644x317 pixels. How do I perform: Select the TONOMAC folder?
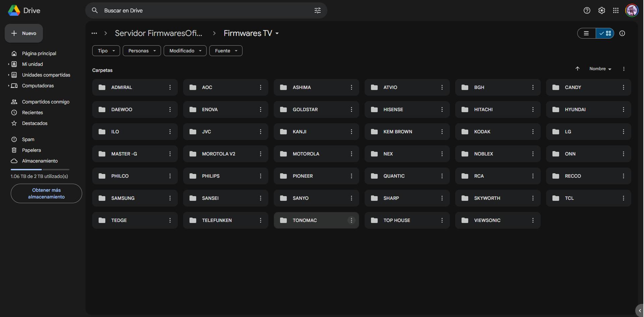click(316, 220)
